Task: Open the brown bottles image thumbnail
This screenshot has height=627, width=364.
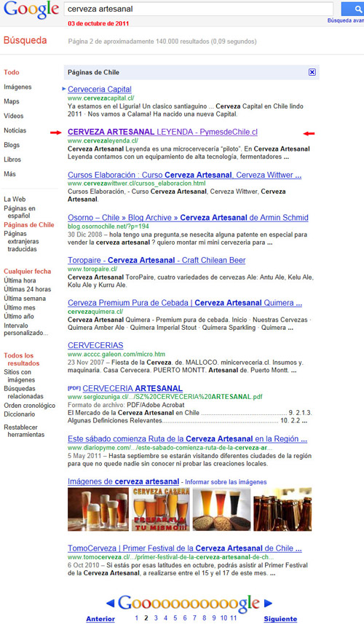Action: 282,509
